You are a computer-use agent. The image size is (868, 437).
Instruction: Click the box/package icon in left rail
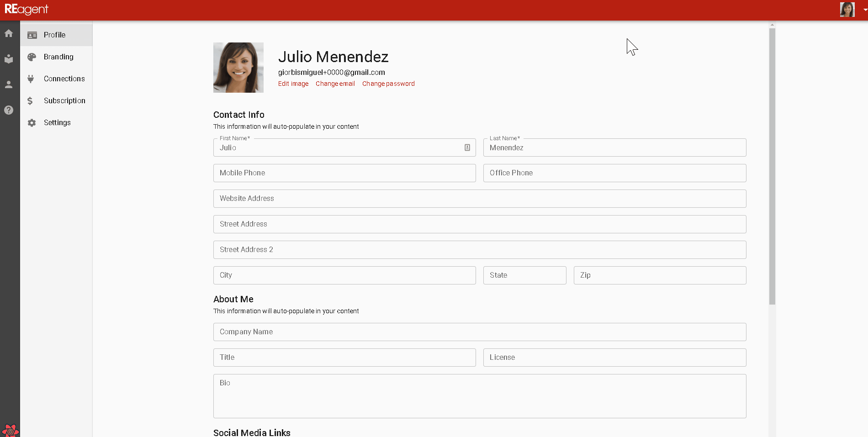[x=9, y=59]
